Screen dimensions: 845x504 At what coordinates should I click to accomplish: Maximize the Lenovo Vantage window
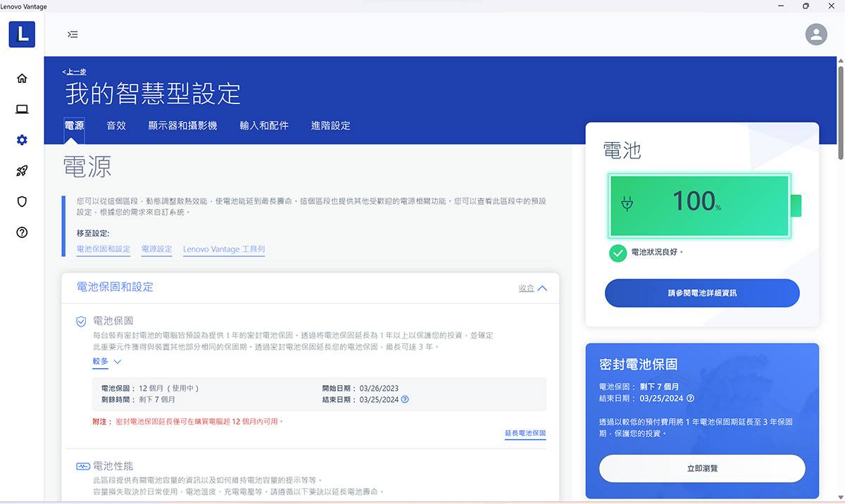(806, 6)
